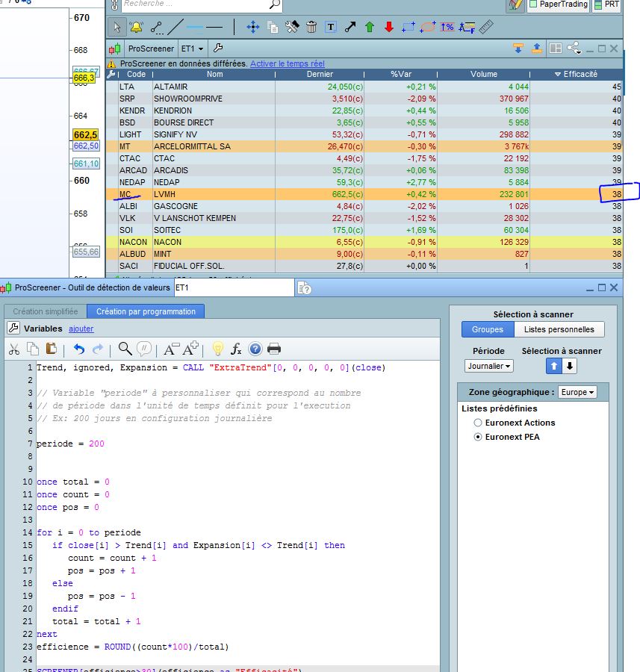Image resolution: width=640 pixels, height=672 pixels.
Task: Select the red down arrow tool
Action: tap(389, 28)
